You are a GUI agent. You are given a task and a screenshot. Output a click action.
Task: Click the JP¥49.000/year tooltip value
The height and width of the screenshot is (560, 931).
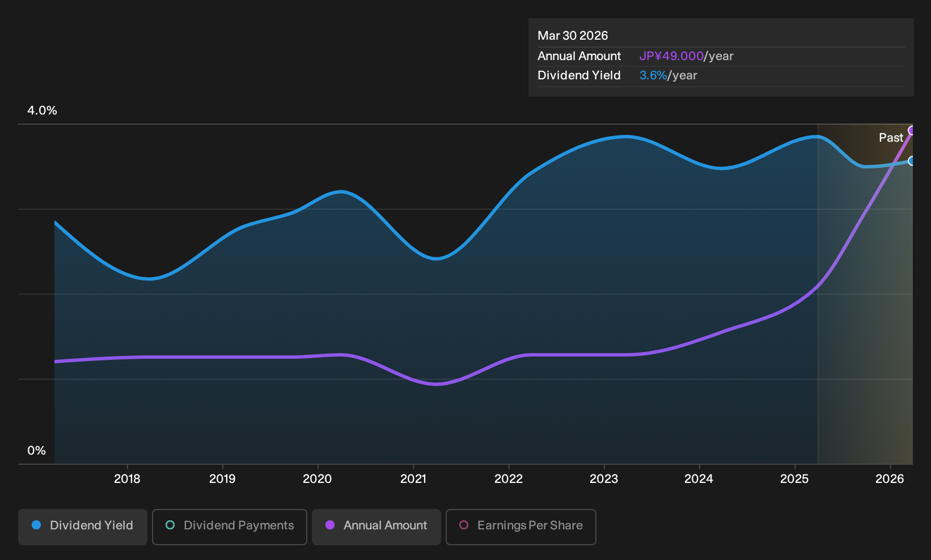pos(686,56)
